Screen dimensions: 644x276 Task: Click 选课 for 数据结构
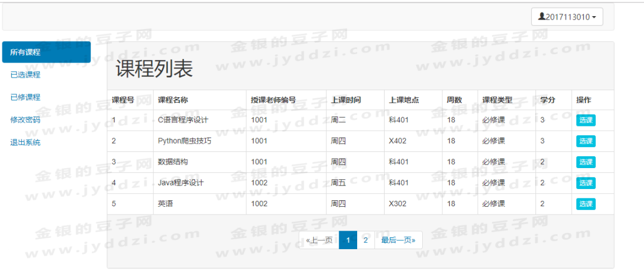586,162
